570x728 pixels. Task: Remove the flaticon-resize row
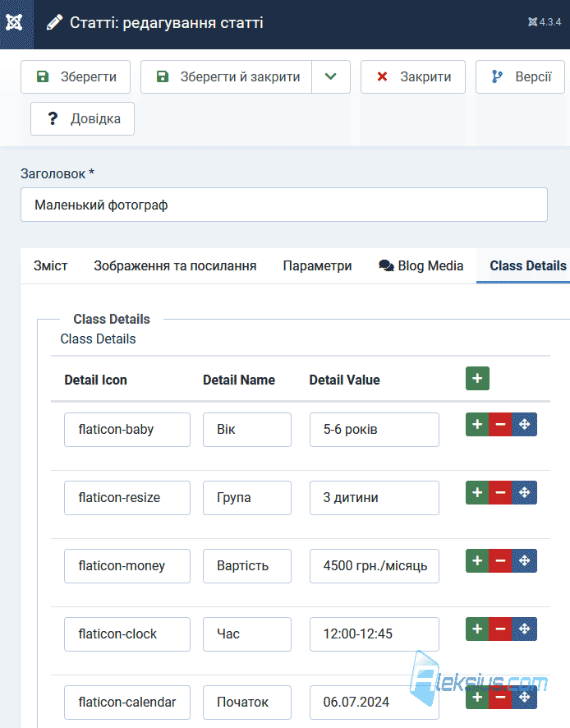[x=500, y=493]
